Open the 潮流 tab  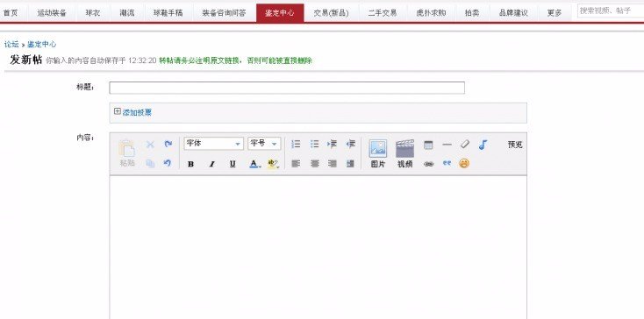127,13
